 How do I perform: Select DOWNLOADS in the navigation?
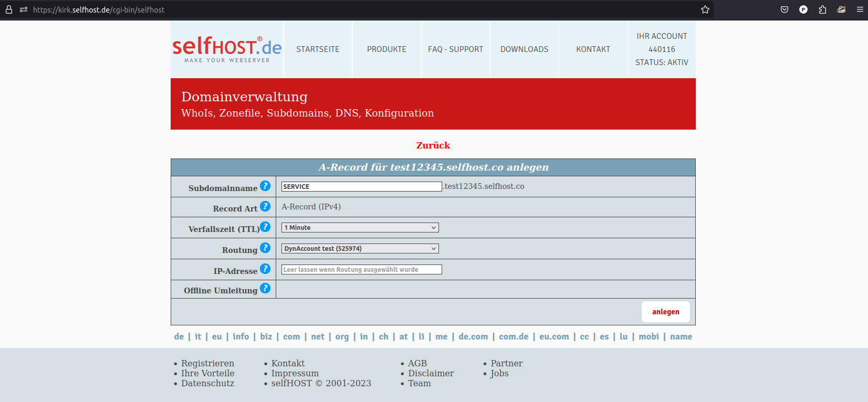pos(524,49)
